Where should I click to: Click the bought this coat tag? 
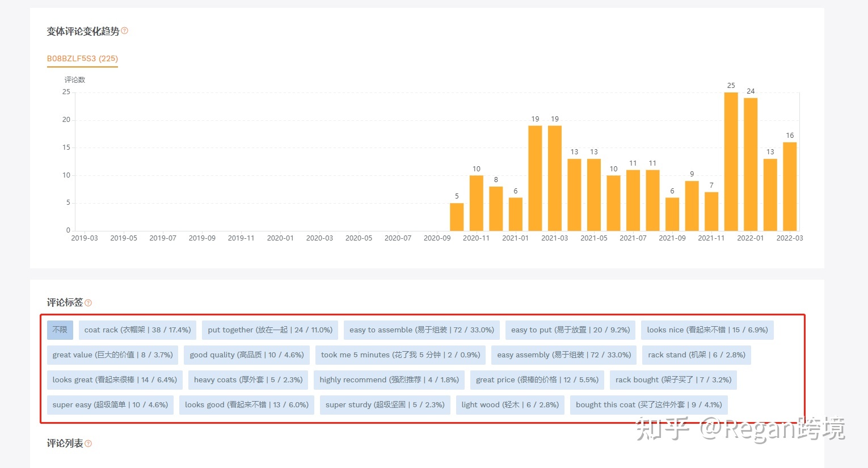click(x=648, y=405)
